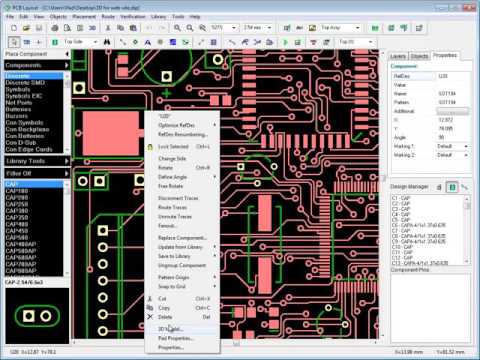Click the green side toggle icon left of Top Side
Screen dimensions: 480x360
coord(55,42)
